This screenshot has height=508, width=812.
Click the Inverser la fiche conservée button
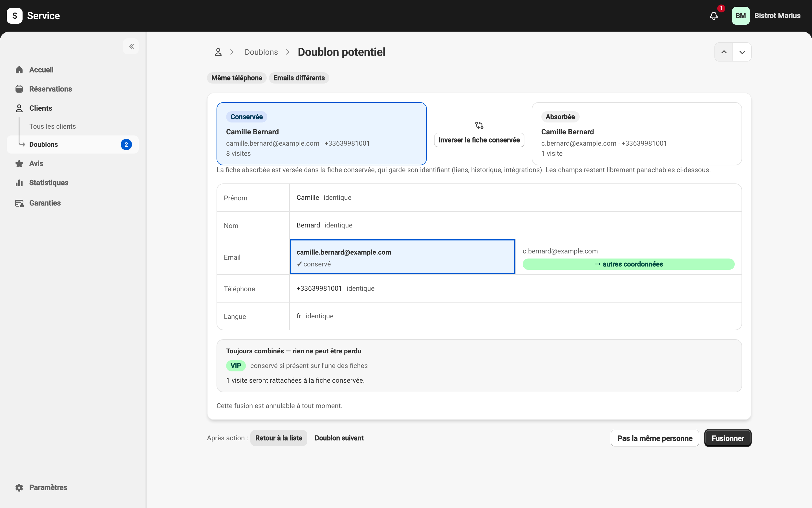[x=479, y=140]
